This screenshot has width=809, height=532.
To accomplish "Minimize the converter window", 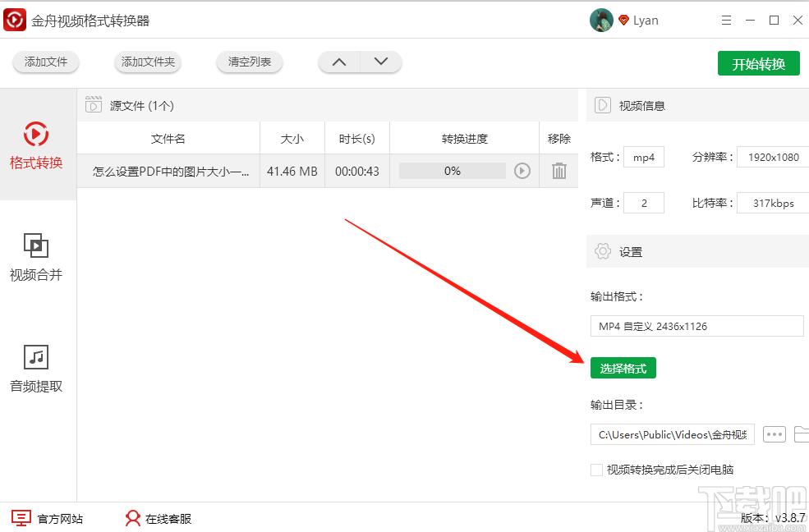I will pos(750,20).
